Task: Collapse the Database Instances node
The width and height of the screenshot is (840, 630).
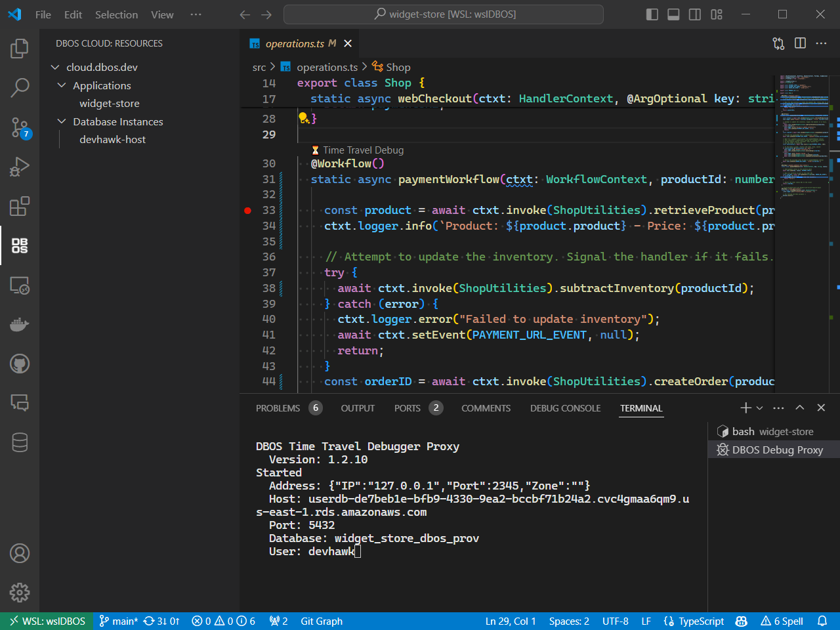Action: (x=62, y=121)
